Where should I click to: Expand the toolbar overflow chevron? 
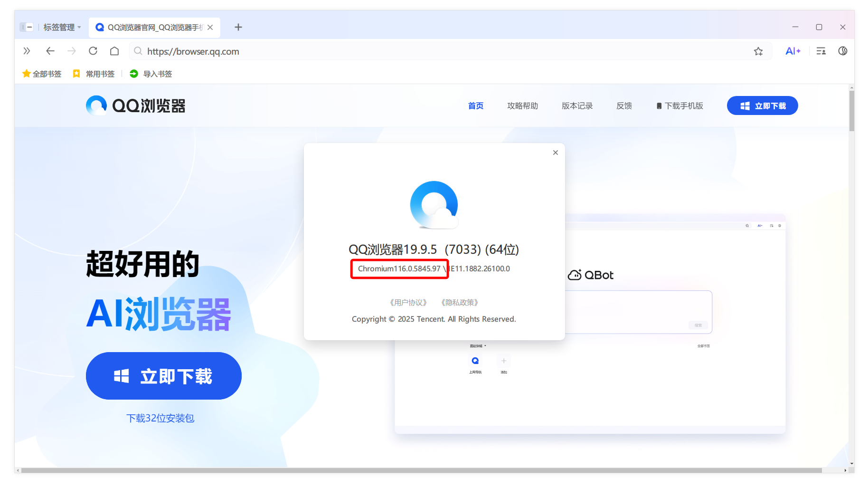tap(27, 51)
